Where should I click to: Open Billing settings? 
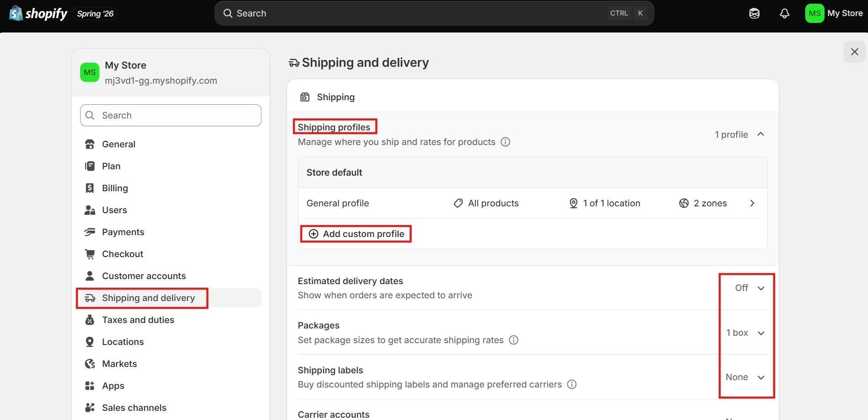(170, 188)
